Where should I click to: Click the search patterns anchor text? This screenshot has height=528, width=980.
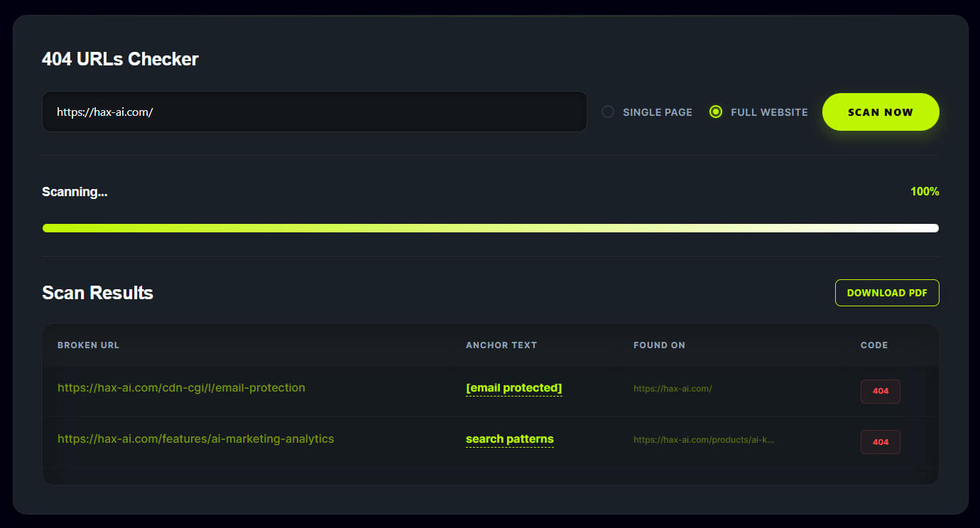tap(510, 439)
